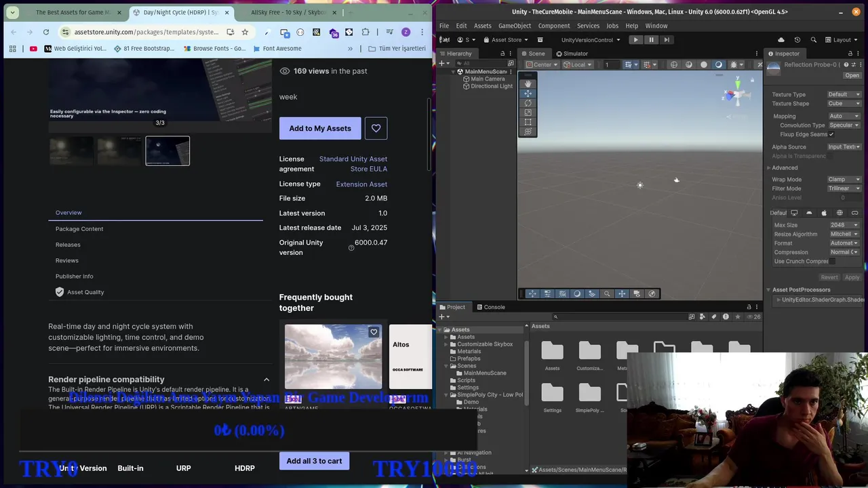Select Main Camera in Hierarchy

pos(488,79)
